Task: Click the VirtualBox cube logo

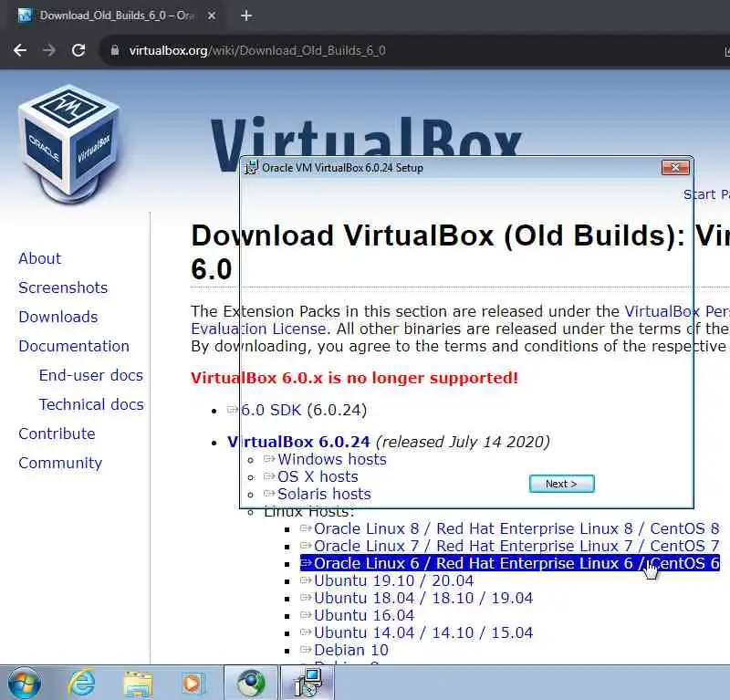Action: pyautogui.click(x=68, y=143)
